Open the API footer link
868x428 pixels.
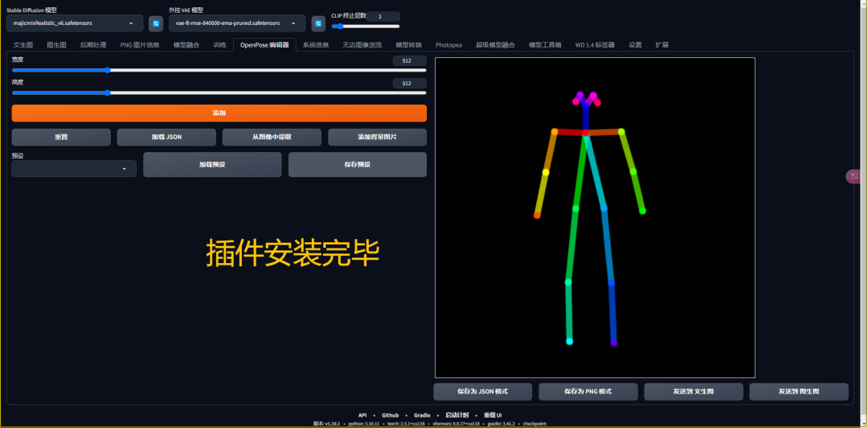[x=362, y=415]
